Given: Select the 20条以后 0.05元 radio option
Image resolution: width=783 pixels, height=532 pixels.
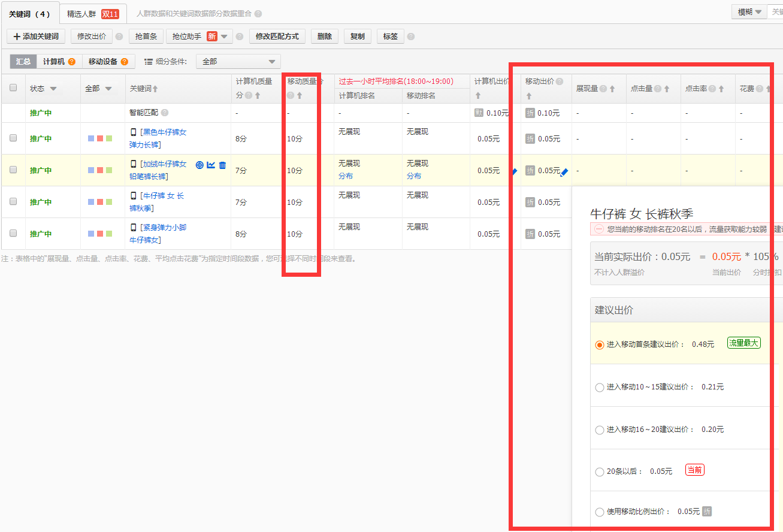Looking at the screenshot, I should (x=599, y=472).
